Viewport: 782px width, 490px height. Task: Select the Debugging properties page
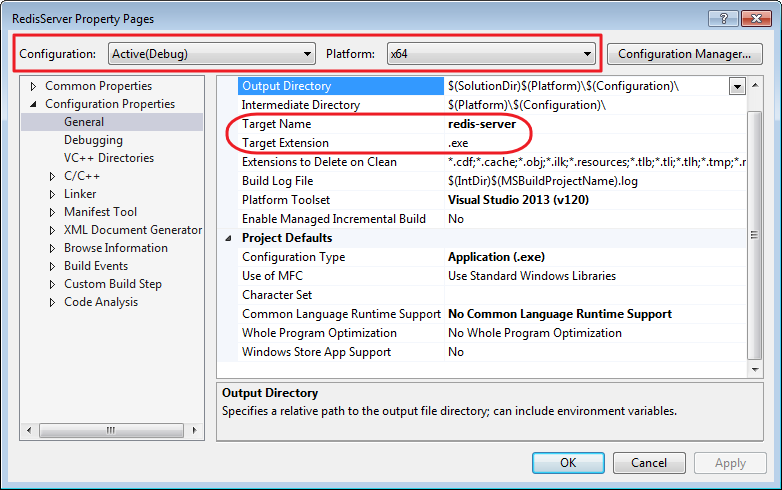click(x=93, y=140)
